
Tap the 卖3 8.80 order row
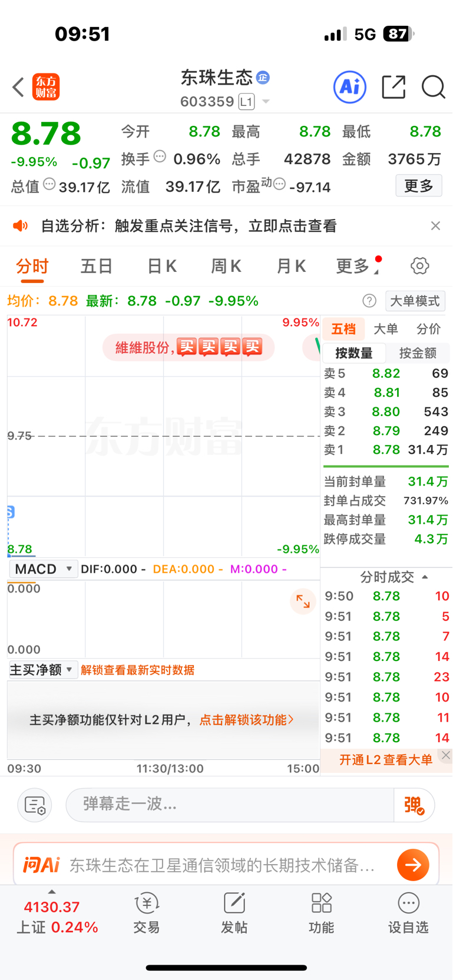[386, 411]
